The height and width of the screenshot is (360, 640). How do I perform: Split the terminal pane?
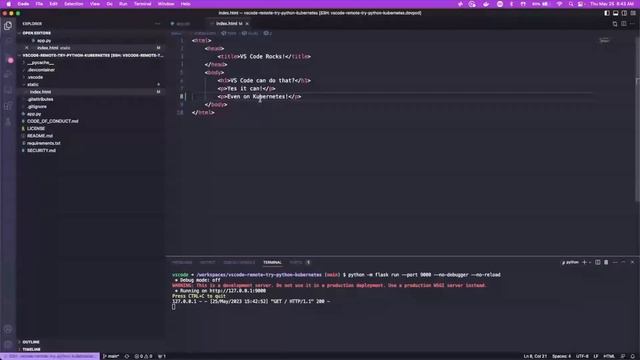(598, 262)
